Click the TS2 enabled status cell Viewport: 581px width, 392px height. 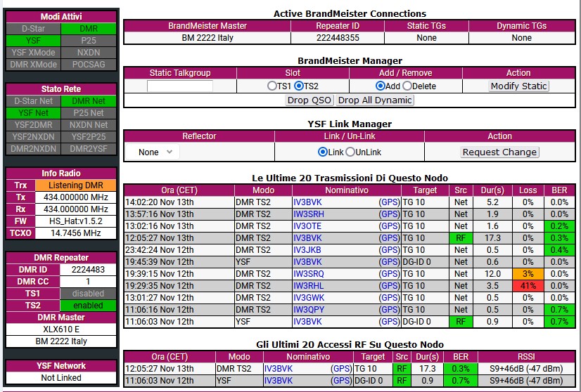(88, 306)
